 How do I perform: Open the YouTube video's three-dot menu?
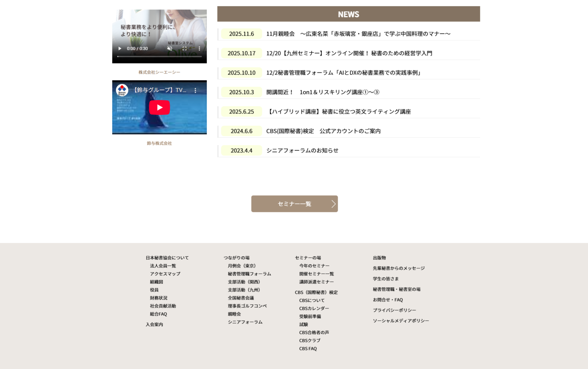point(195,90)
